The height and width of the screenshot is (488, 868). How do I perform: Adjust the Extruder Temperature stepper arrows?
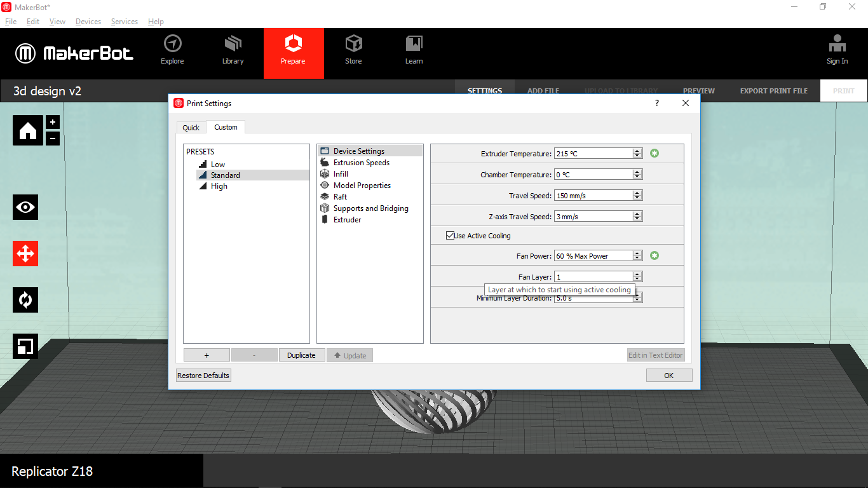click(637, 153)
